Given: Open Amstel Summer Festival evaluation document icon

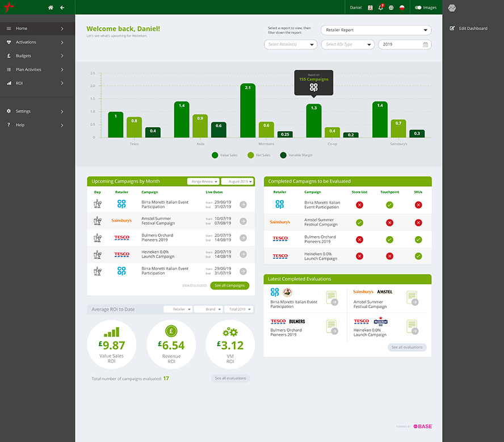Looking at the screenshot, I should pos(412,297).
